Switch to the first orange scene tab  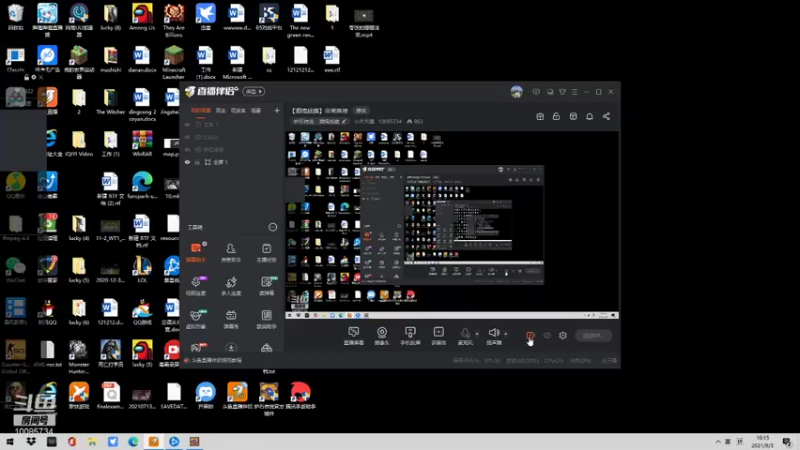coord(201,110)
